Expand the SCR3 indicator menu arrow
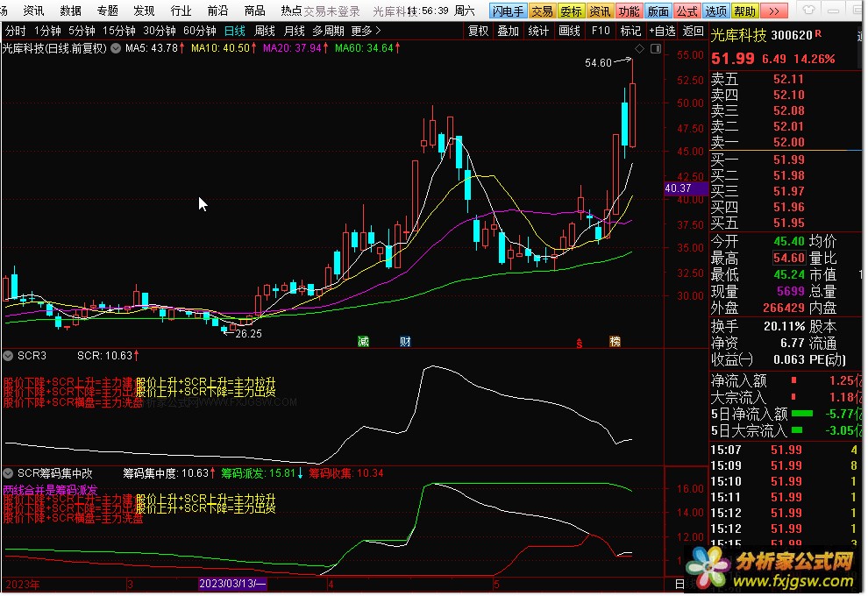 8,356
